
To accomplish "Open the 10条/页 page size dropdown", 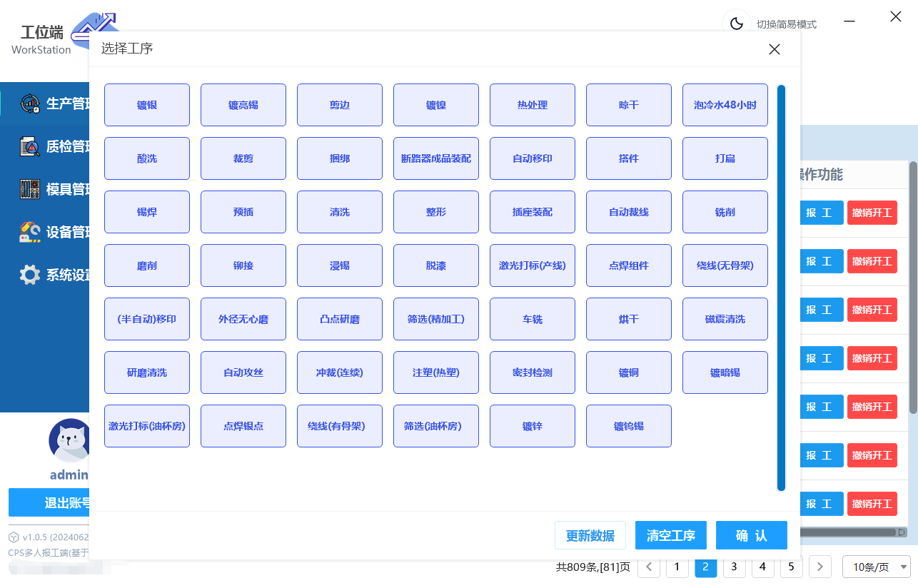I will click(877, 567).
